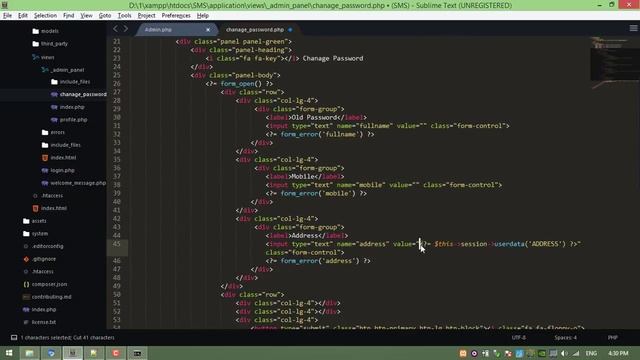
Task: Open the Selection menu
Action: (x=45, y=16)
